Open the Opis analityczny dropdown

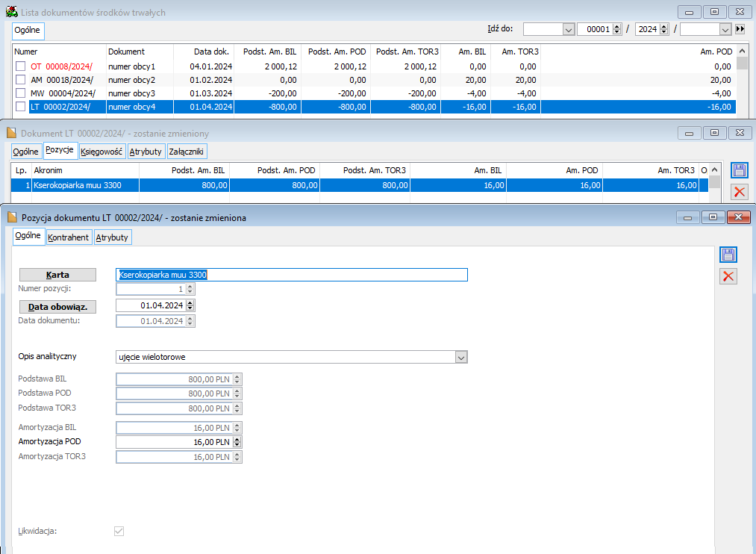[x=461, y=358]
